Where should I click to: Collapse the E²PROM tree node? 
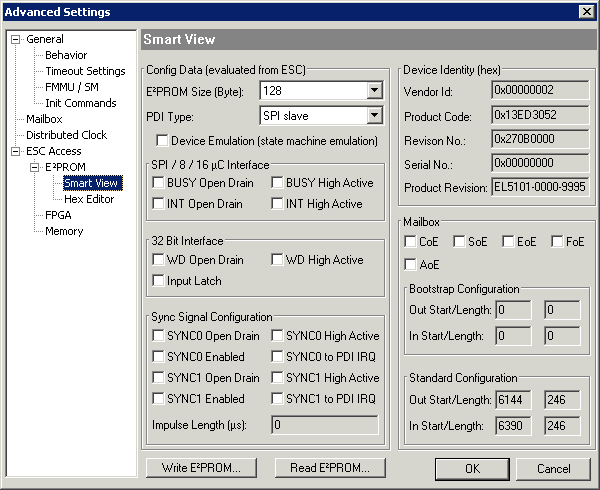click(34, 168)
